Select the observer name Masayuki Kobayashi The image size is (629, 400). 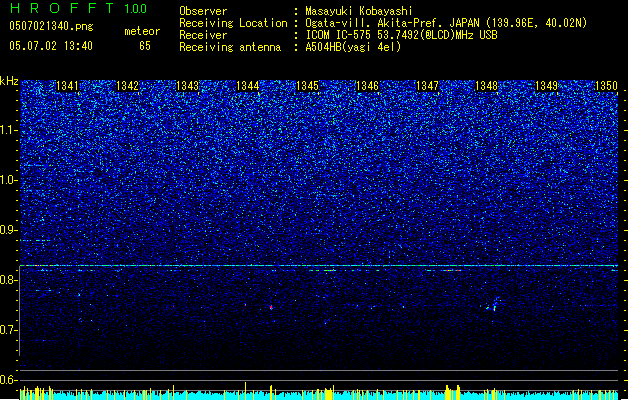tap(359, 11)
